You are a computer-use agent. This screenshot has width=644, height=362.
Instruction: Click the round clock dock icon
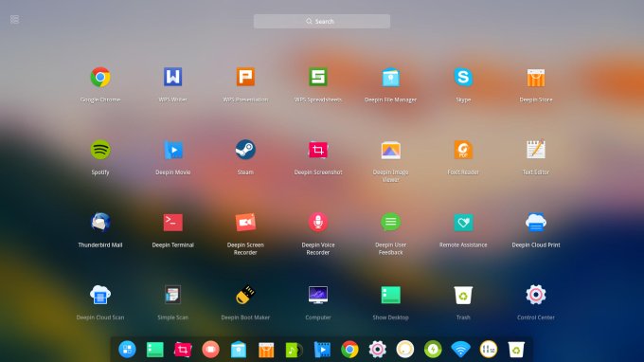pyautogui.click(x=405, y=350)
